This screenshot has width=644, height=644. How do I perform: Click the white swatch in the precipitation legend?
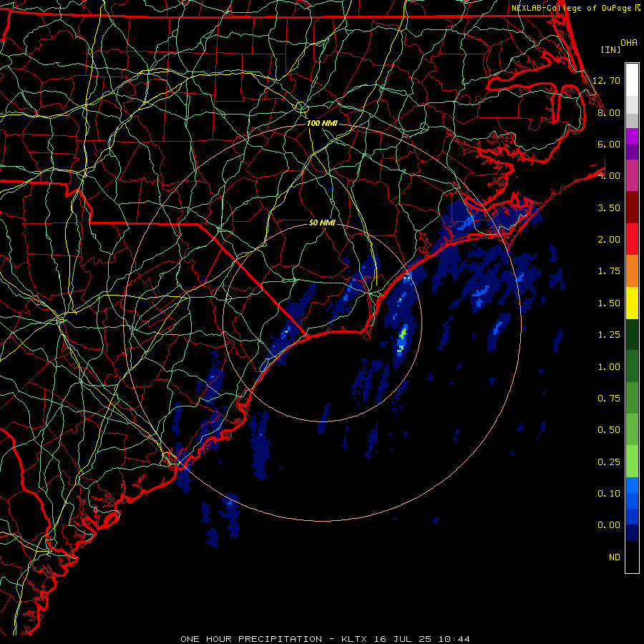coord(632,80)
